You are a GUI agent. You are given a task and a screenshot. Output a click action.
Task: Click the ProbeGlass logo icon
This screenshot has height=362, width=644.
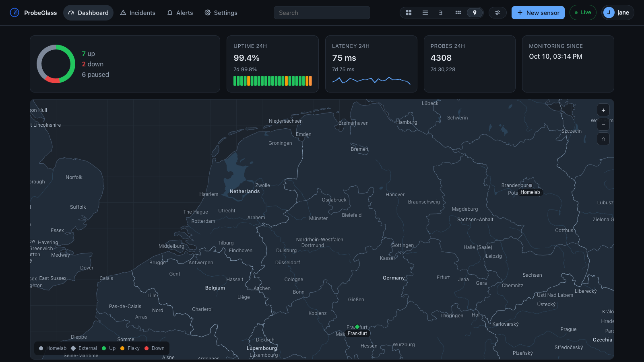point(14,12)
